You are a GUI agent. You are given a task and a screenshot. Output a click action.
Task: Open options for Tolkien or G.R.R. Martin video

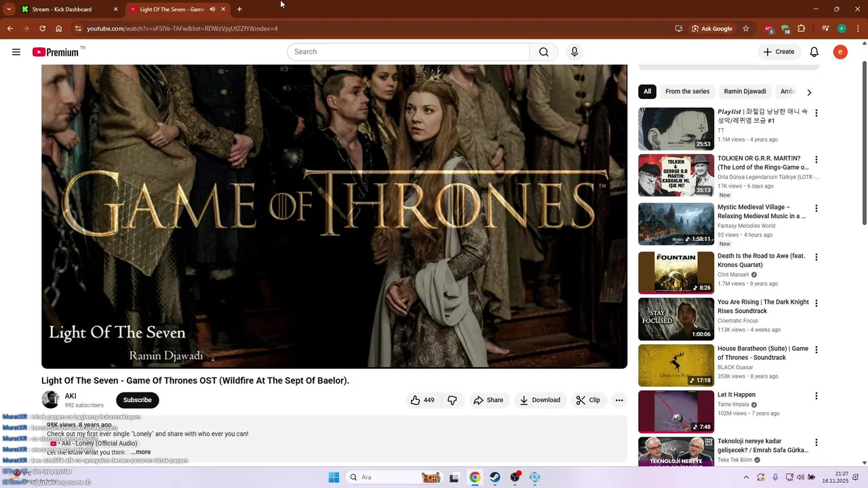(x=816, y=160)
